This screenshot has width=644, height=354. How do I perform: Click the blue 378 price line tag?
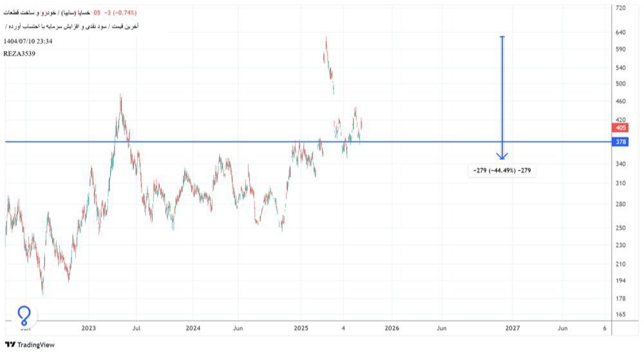click(621, 142)
